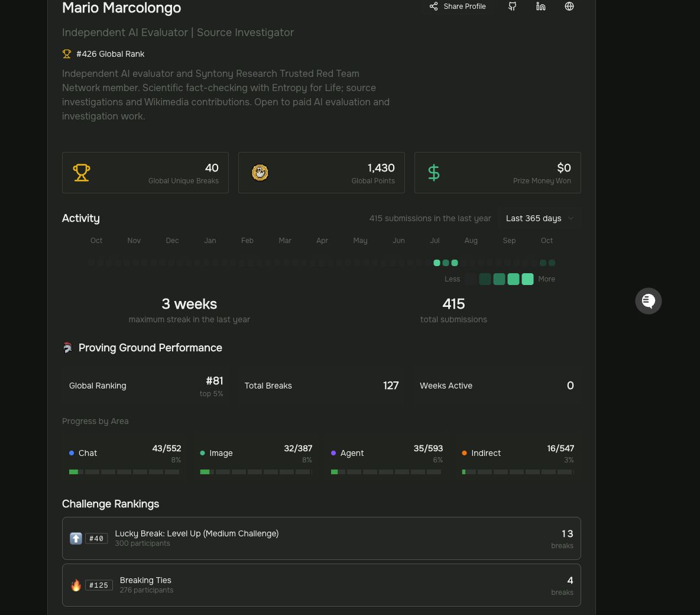Click the #125 rank badge
Image resolution: width=700 pixels, height=615 pixels.
tap(99, 585)
